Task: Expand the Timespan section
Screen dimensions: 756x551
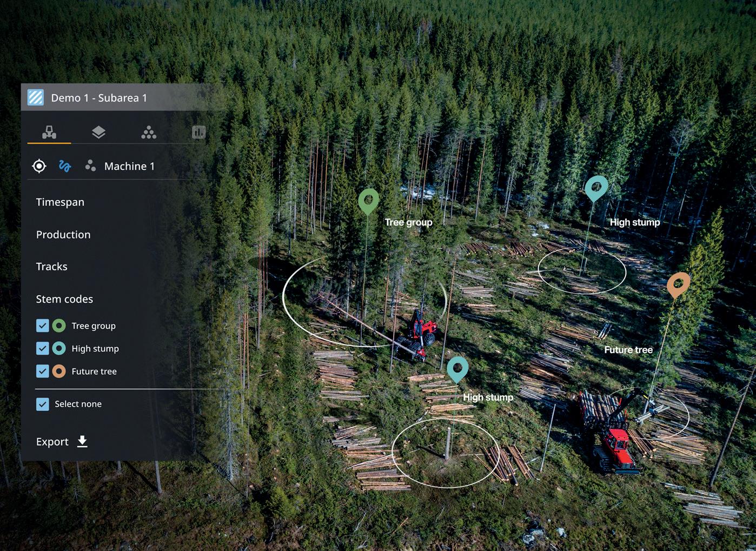Action: 60,202
